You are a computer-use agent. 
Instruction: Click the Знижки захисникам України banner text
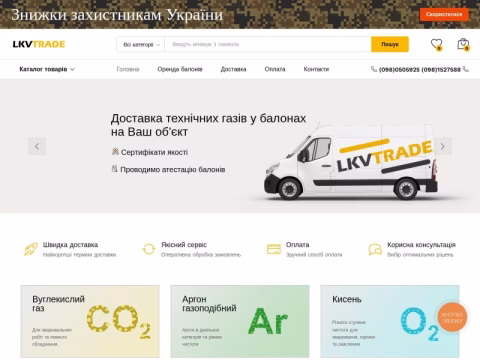click(x=117, y=15)
